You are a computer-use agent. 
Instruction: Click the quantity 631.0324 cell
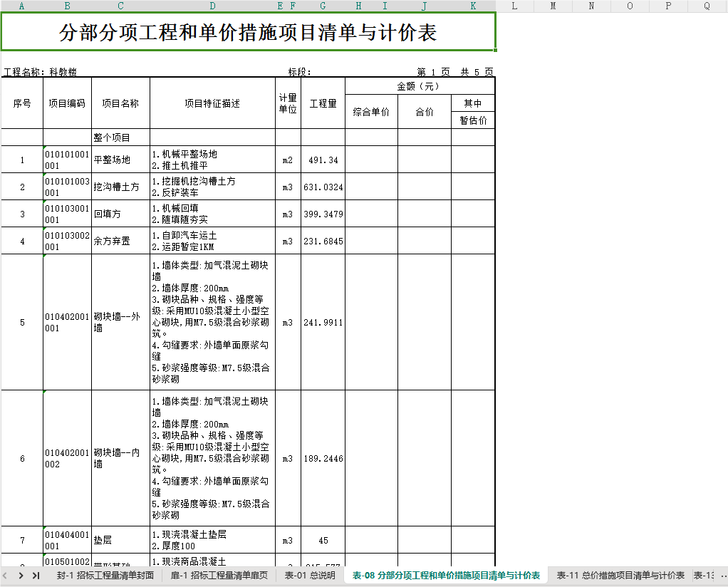(323, 187)
